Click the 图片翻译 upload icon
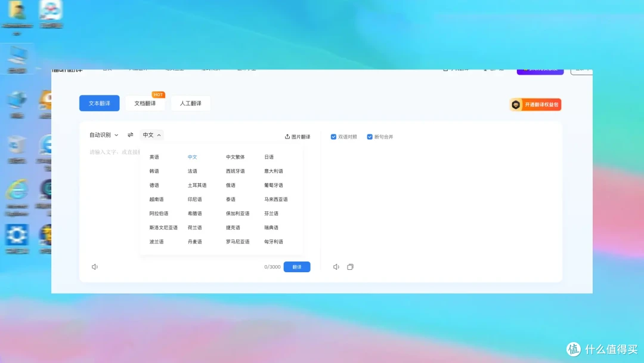The width and height of the screenshot is (644, 363). coord(287,137)
